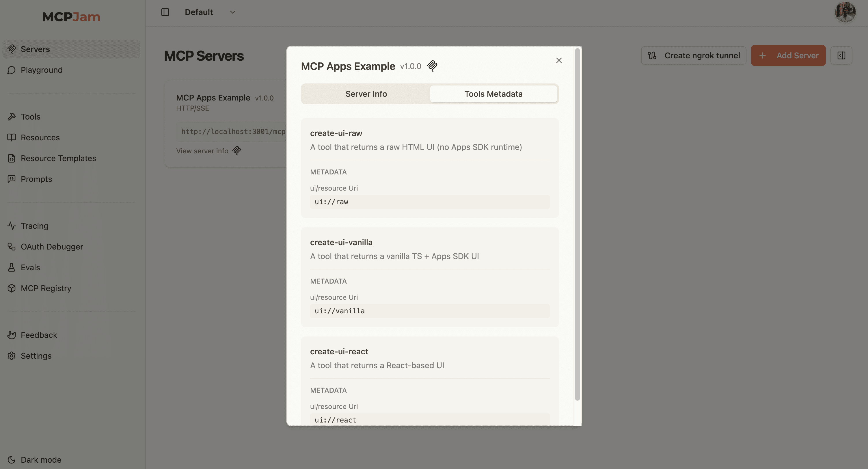Screen dimensions: 868x469
Task: Open Settings from the sidebar
Action: click(36, 356)
